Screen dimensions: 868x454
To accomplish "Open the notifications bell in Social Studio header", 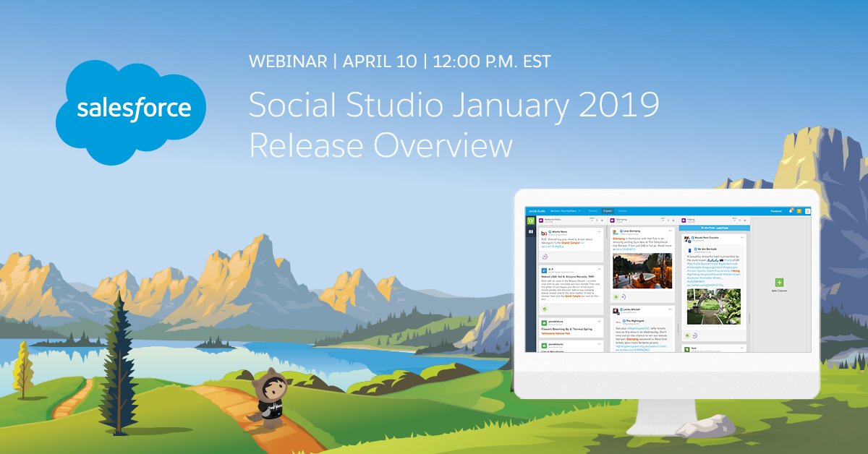I will coord(791,211).
